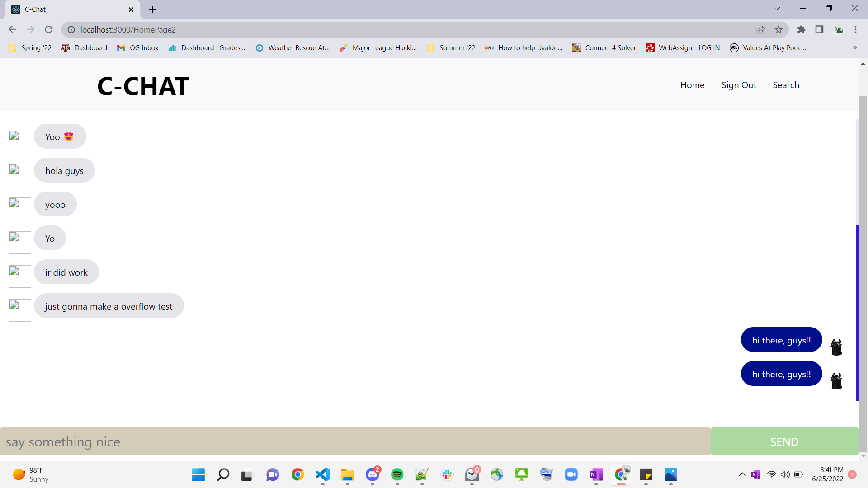This screenshot has height=488, width=868.
Task: Toggle the browser side panel
Action: point(819,30)
